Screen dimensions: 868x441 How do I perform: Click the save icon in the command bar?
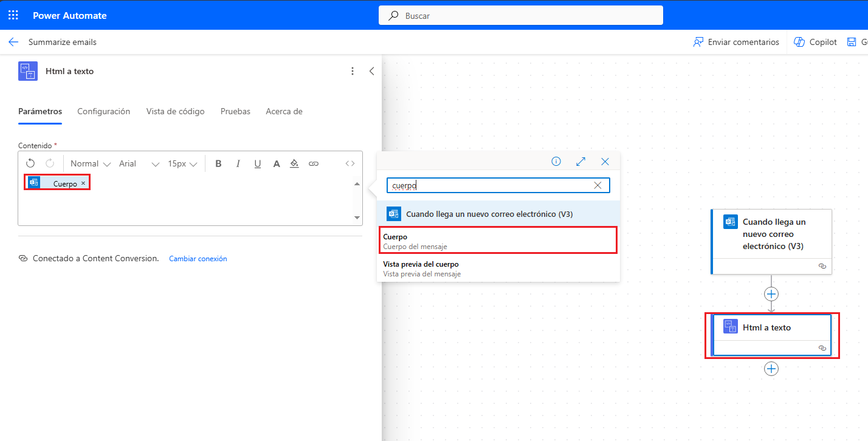[x=852, y=42]
